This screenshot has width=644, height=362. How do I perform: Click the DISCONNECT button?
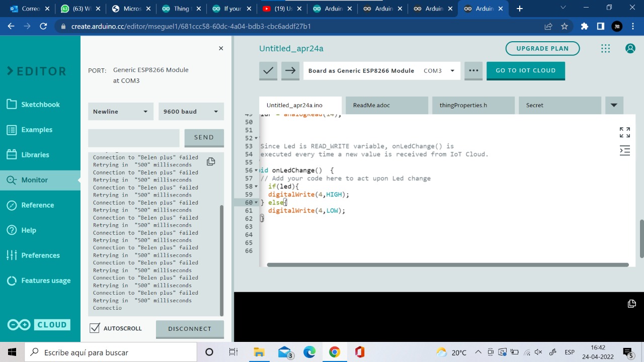coord(190,329)
